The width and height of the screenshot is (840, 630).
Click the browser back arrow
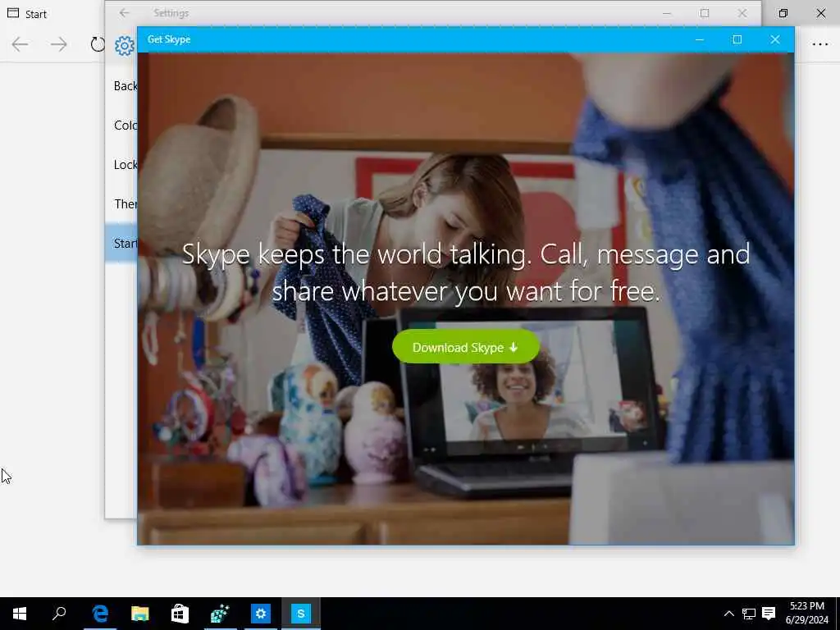tap(20, 44)
